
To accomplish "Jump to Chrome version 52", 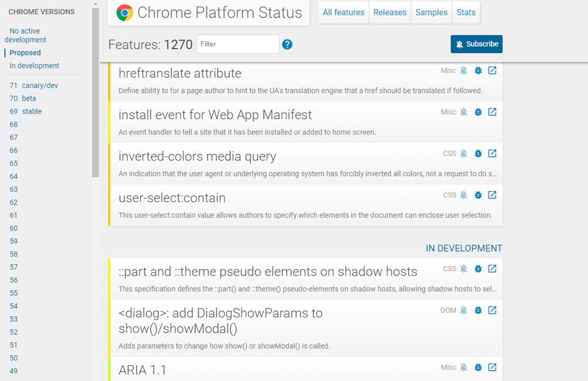I will 14,332.
